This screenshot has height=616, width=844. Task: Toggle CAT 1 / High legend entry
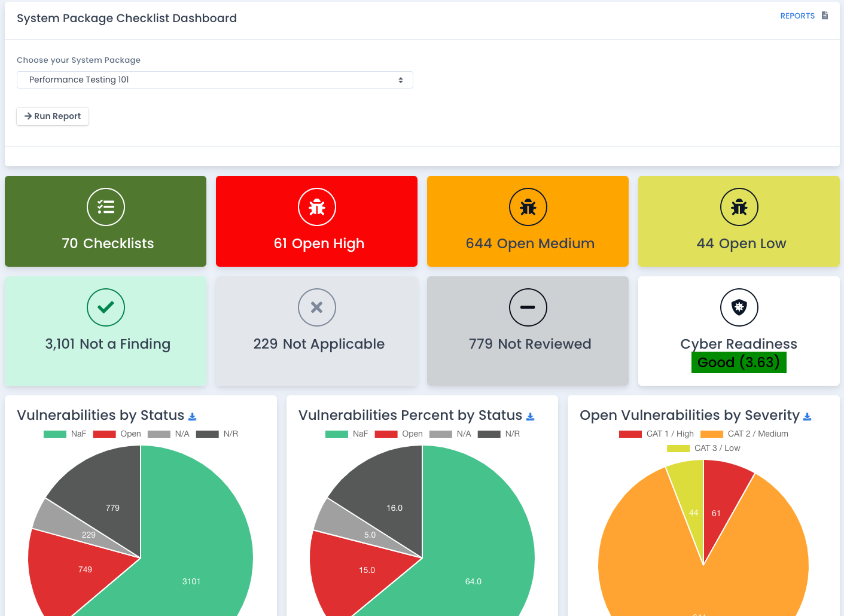pyautogui.click(x=657, y=434)
